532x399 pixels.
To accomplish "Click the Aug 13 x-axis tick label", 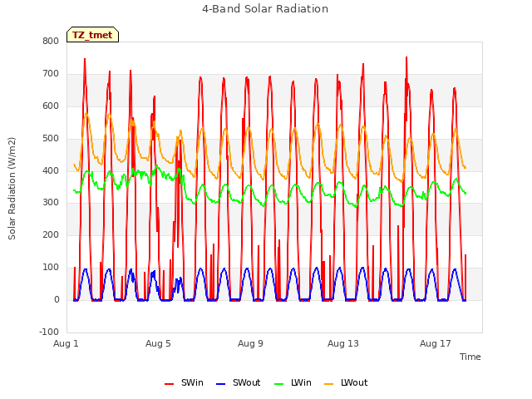I will 343,343.
